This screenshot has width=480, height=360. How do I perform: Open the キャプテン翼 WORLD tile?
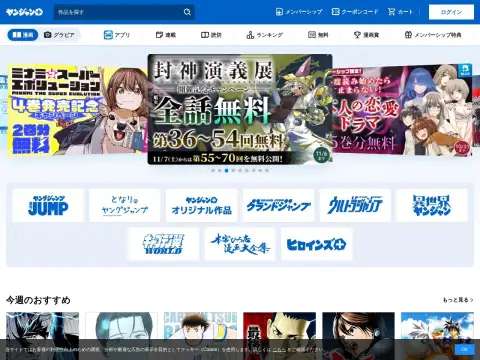click(163, 244)
